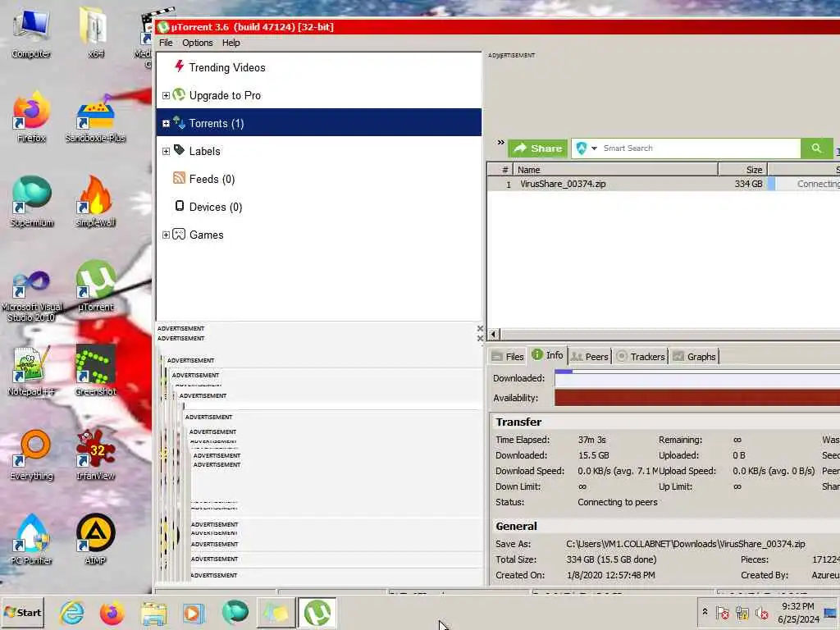Open the AIMP player desktop shortcut
Screen dimensions: 840x630
[95, 539]
